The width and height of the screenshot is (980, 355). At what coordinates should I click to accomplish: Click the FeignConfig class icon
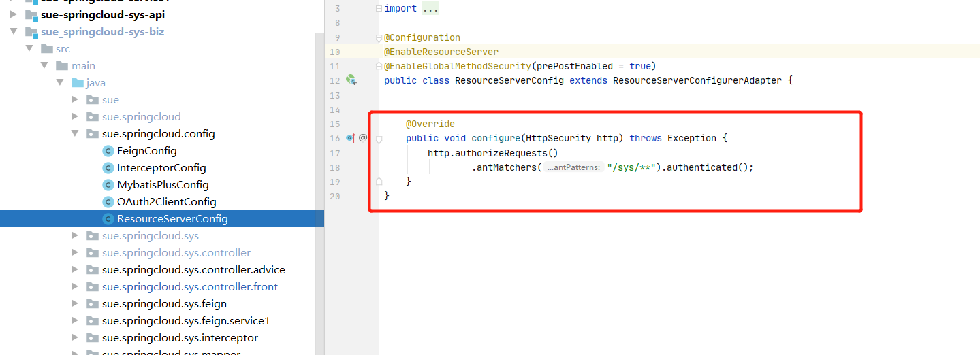(108, 151)
